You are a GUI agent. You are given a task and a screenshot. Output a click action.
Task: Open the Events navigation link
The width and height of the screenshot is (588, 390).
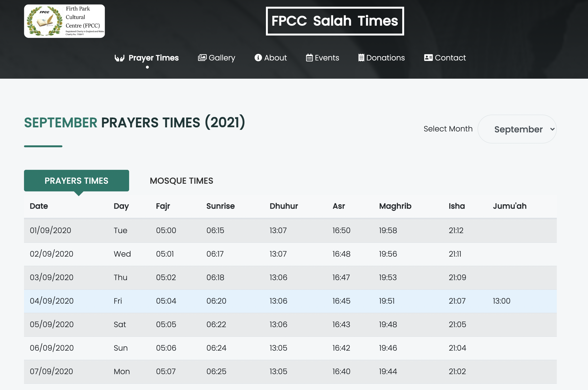tap(327, 58)
